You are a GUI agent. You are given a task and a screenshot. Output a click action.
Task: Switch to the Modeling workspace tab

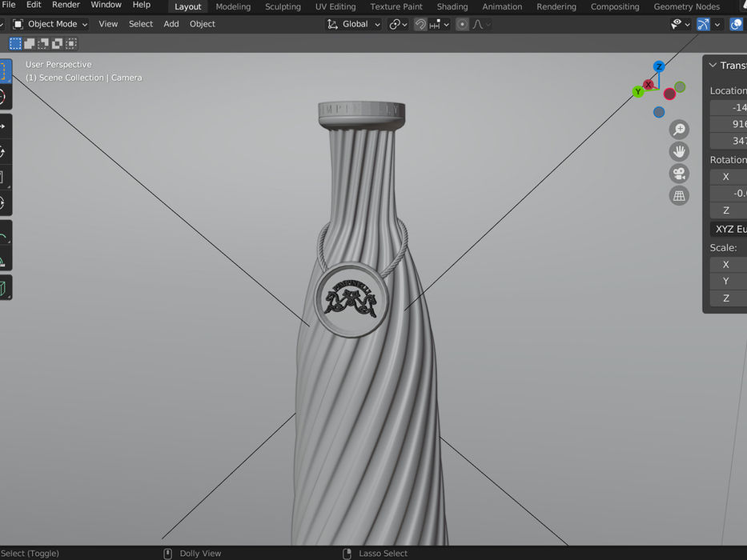tap(233, 6)
